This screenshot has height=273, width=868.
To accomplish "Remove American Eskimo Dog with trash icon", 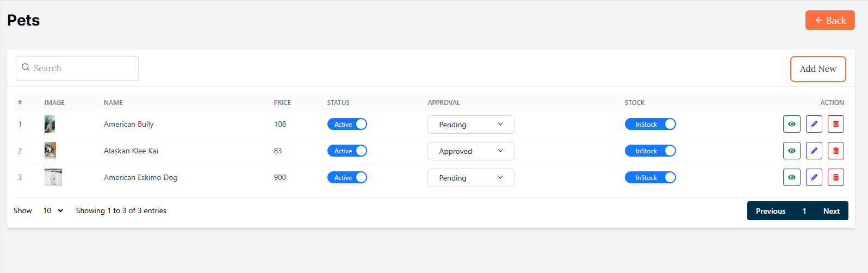I will (x=835, y=177).
